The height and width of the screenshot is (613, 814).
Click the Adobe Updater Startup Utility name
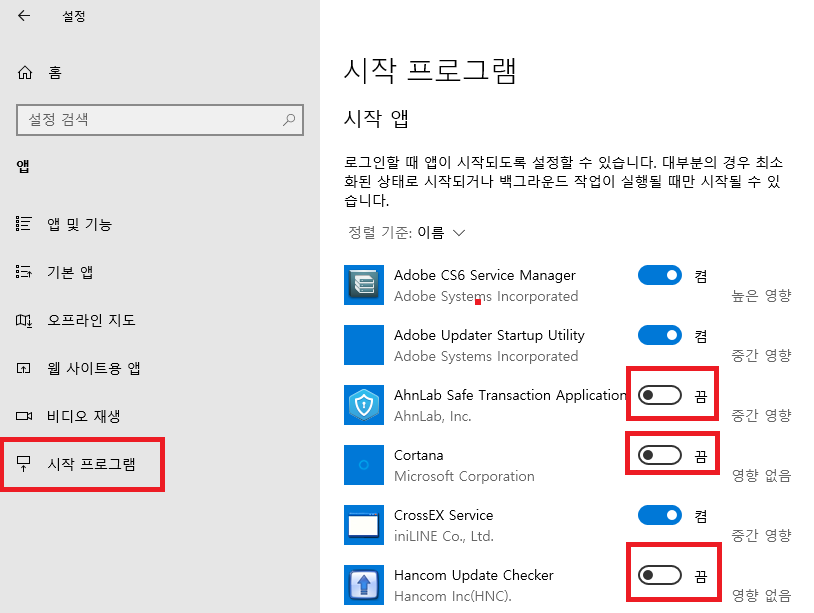coord(490,335)
